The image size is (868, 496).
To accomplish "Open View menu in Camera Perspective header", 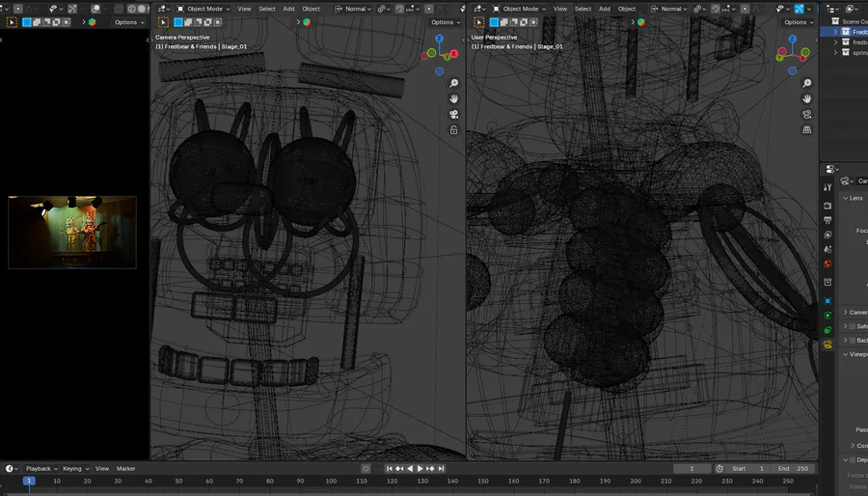I will (x=244, y=9).
